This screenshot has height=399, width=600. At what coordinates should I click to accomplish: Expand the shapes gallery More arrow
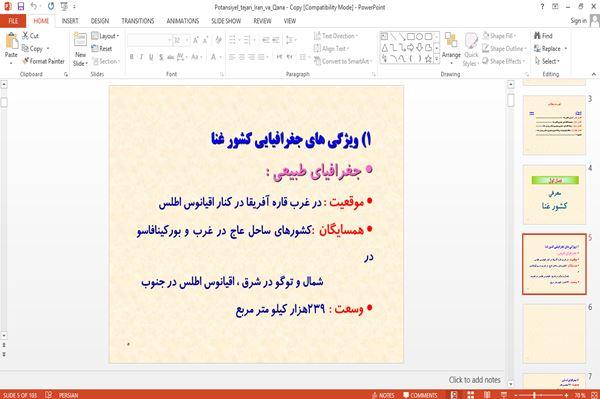click(x=437, y=59)
